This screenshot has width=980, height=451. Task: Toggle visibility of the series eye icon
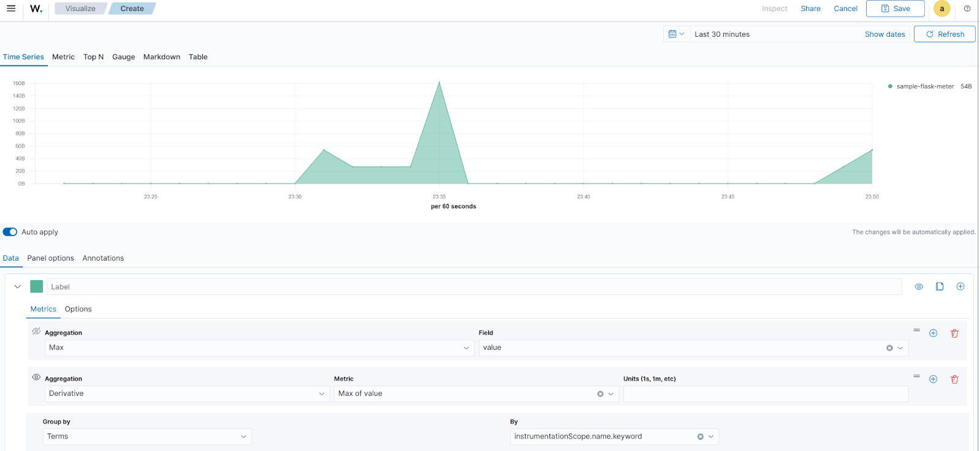point(919,286)
